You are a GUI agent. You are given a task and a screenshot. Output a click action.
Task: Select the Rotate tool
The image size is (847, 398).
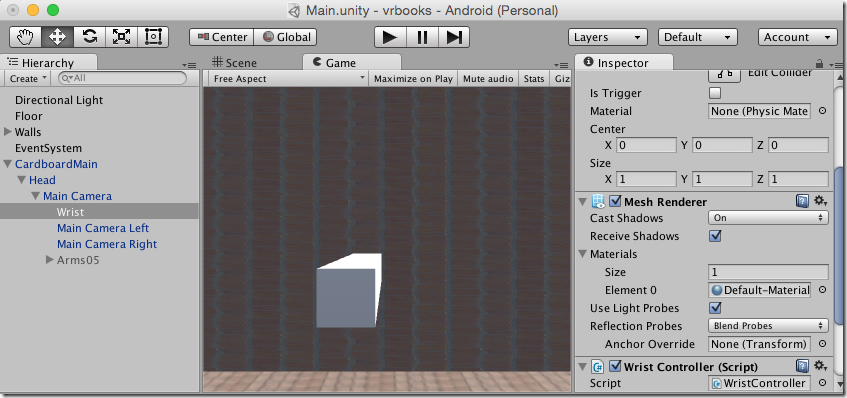tap(90, 37)
